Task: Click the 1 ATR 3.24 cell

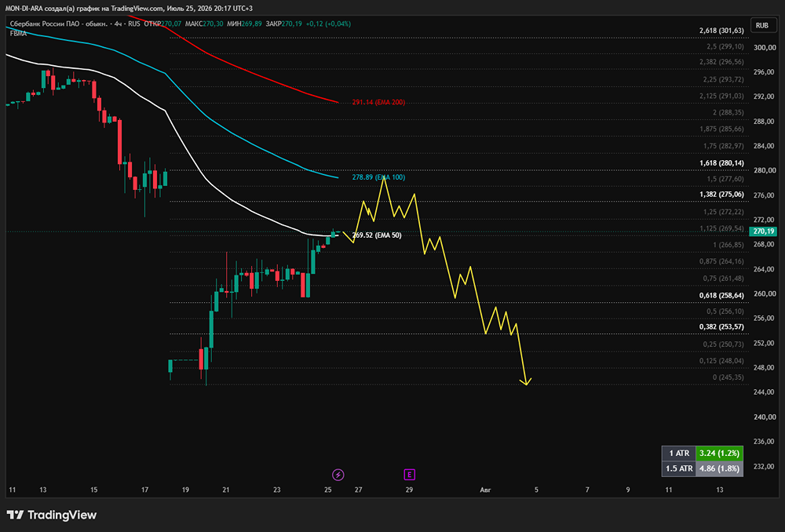Action: (x=719, y=453)
